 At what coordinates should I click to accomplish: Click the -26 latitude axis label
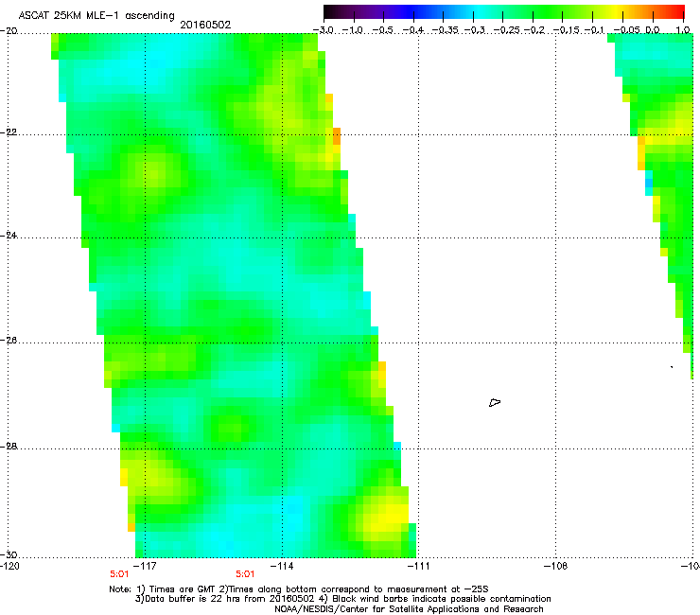coord(9,340)
